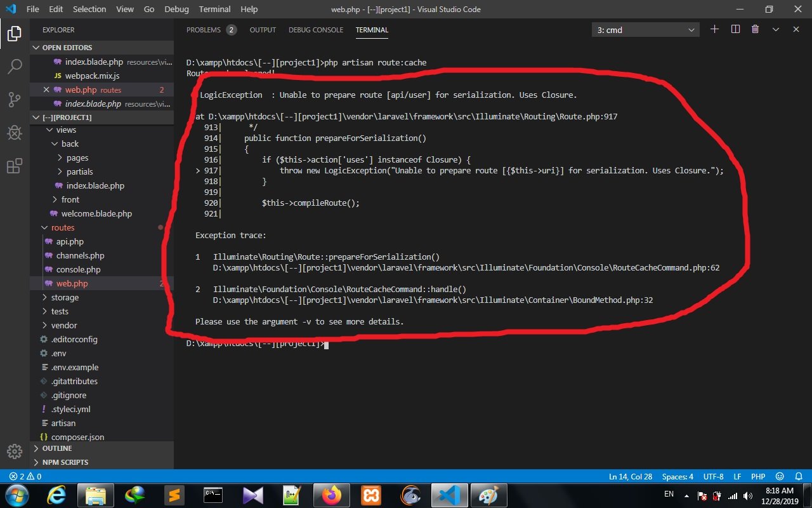This screenshot has width=812, height=508.
Task: Open terminal selector dropdown '3: cmd'
Action: (646, 30)
